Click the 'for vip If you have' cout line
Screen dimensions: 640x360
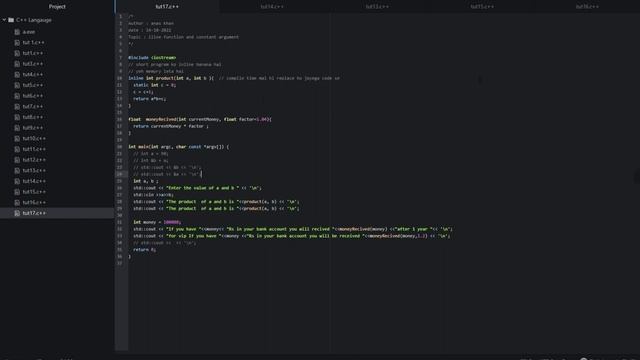[291, 236]
